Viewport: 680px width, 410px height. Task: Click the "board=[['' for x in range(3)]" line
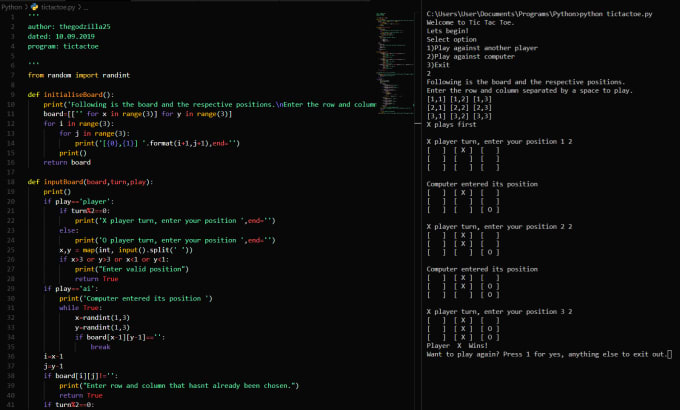[x=137, y=114]
